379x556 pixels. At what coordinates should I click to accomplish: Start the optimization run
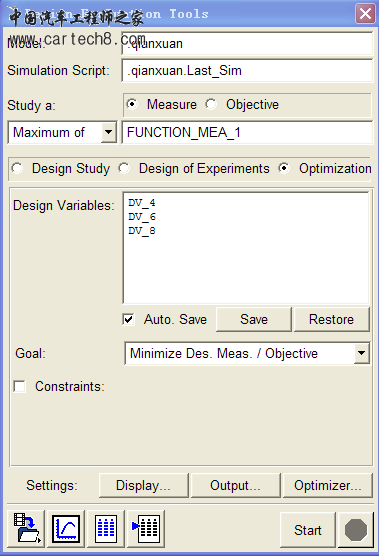308,530
